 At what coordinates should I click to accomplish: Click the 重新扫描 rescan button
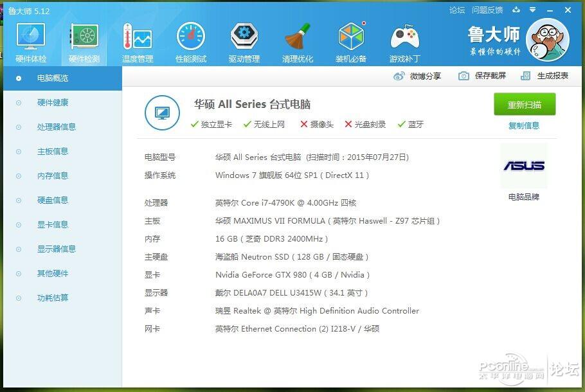(x=525, y=105)
